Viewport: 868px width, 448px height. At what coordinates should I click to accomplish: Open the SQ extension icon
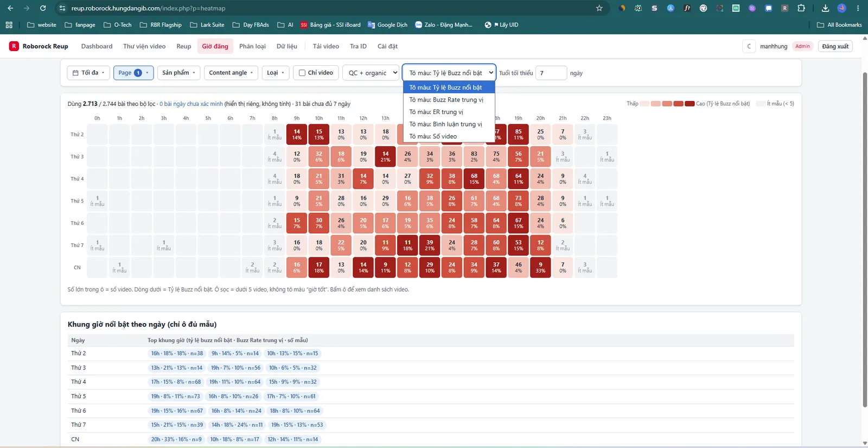point(638,8)
